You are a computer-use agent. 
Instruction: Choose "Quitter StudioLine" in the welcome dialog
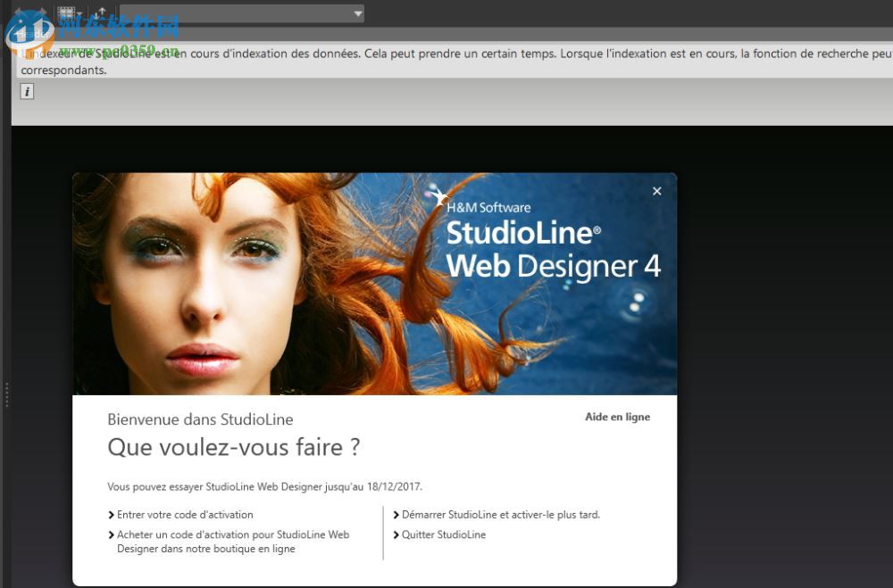pyautogui.click(x=444, y=534)
